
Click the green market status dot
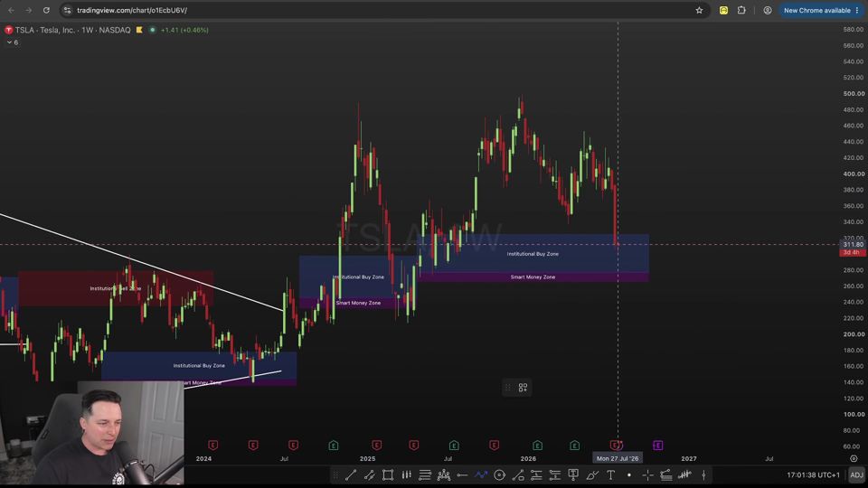(x=152, y=30)
